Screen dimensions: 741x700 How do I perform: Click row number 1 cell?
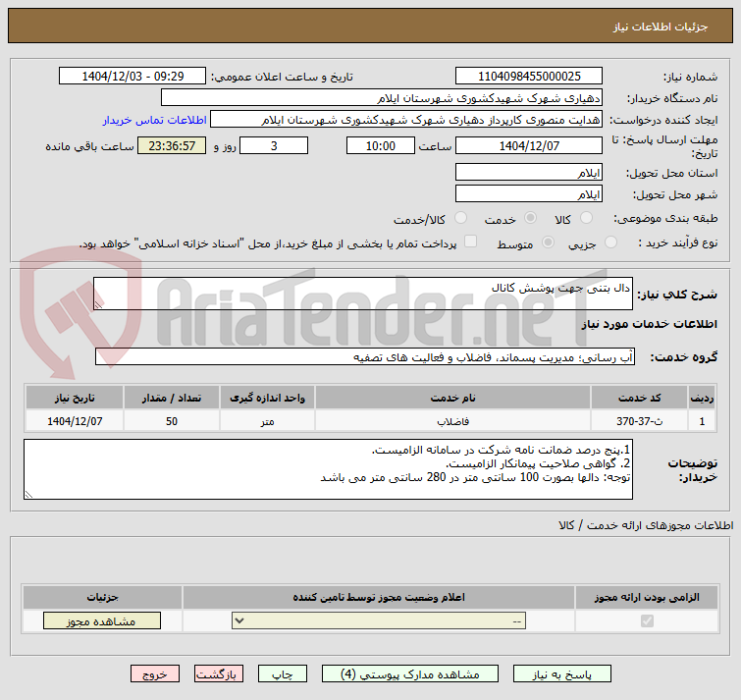tap(702, 420)
